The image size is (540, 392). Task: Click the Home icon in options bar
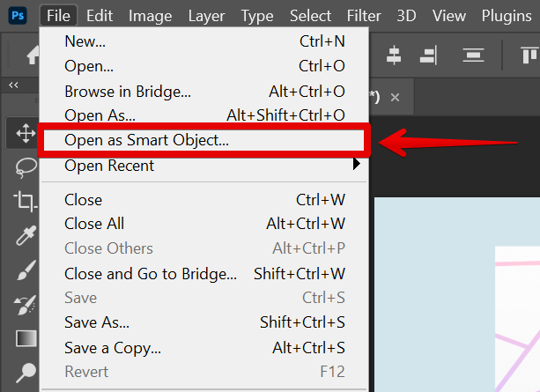coord(33,55)
